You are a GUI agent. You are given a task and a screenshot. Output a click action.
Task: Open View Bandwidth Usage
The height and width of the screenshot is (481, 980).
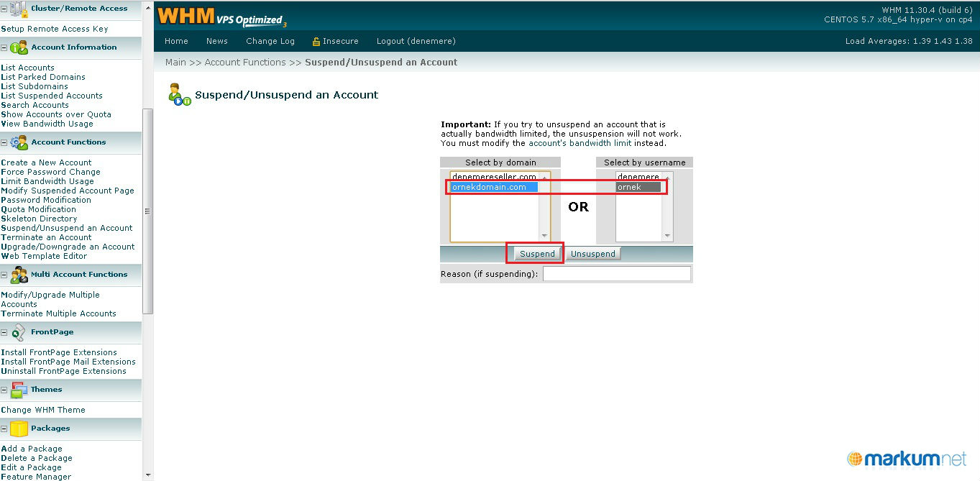click(47, 124)
